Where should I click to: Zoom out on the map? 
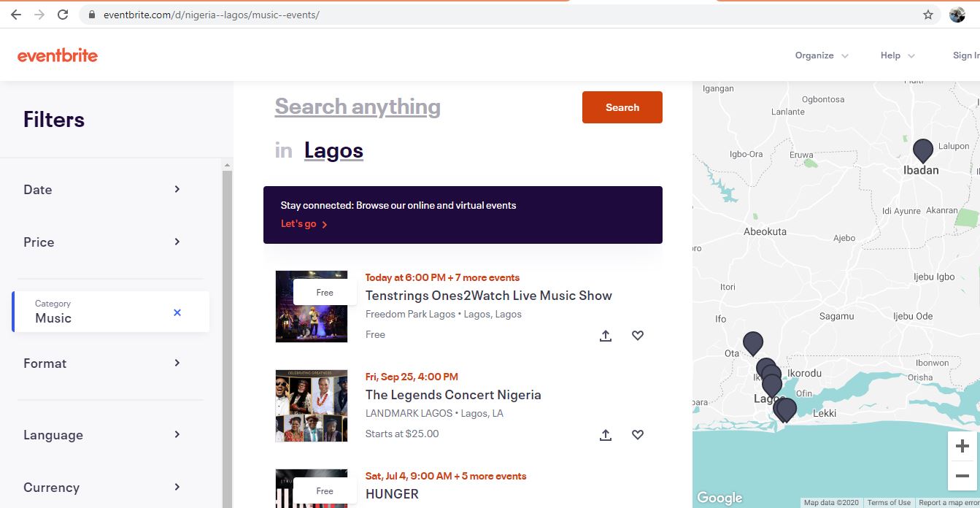[x=962, y=476]
